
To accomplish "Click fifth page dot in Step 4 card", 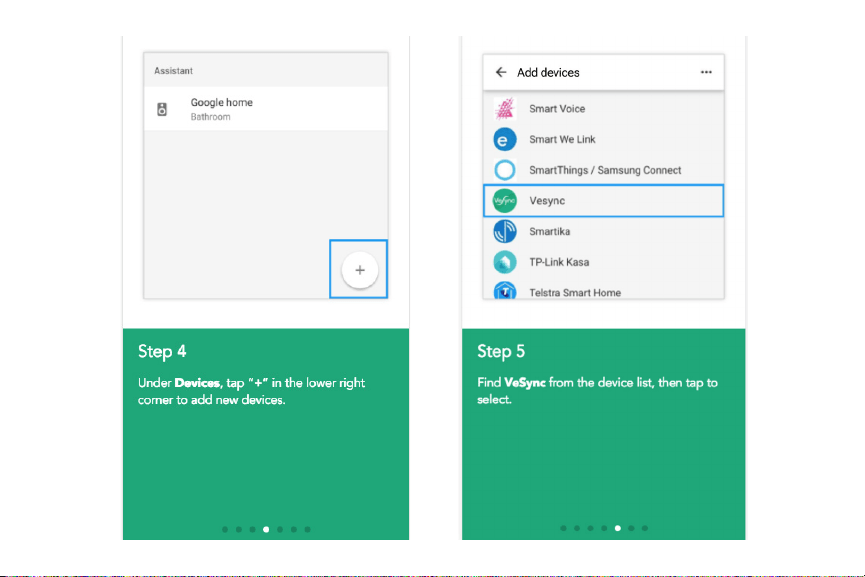I will (x=280, y=529).
